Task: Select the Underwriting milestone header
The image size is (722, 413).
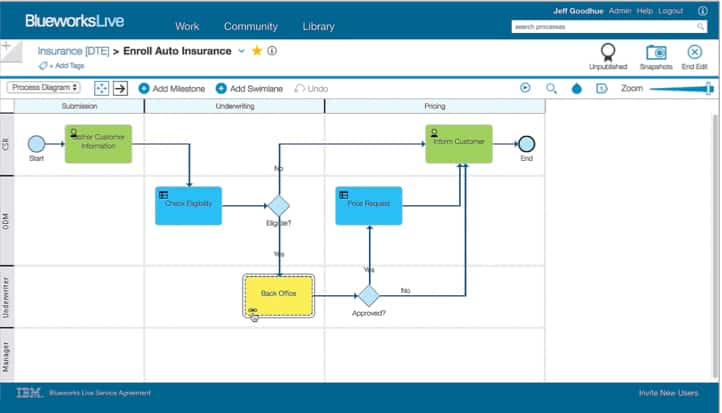Action: tap(235, 106)
